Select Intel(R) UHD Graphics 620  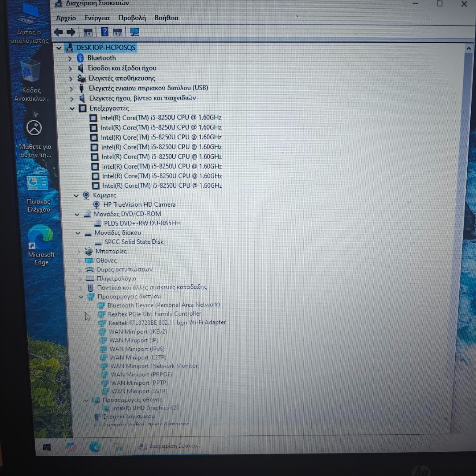(146, 408)
